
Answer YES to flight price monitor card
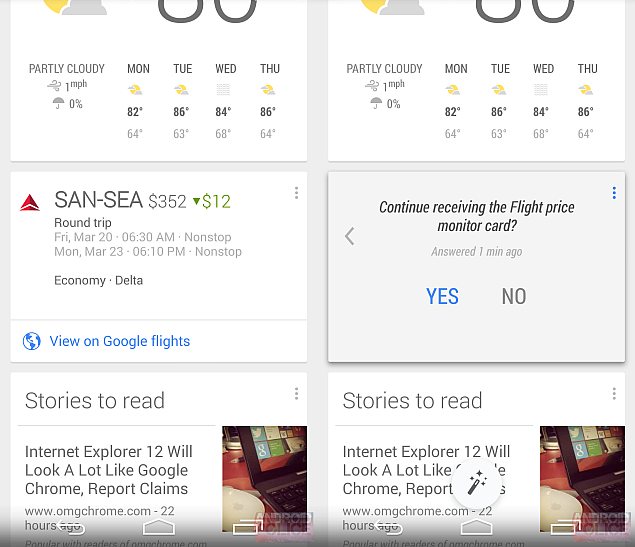[x=442, y=296]
